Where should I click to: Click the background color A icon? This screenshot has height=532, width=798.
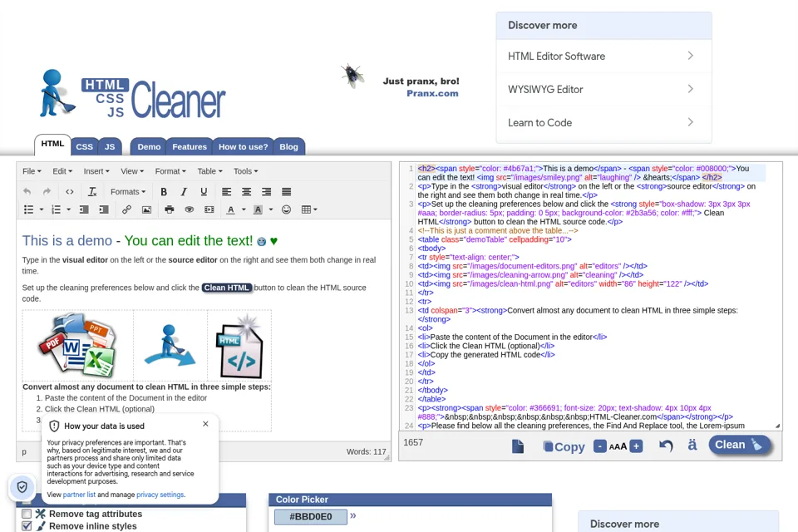258,209
